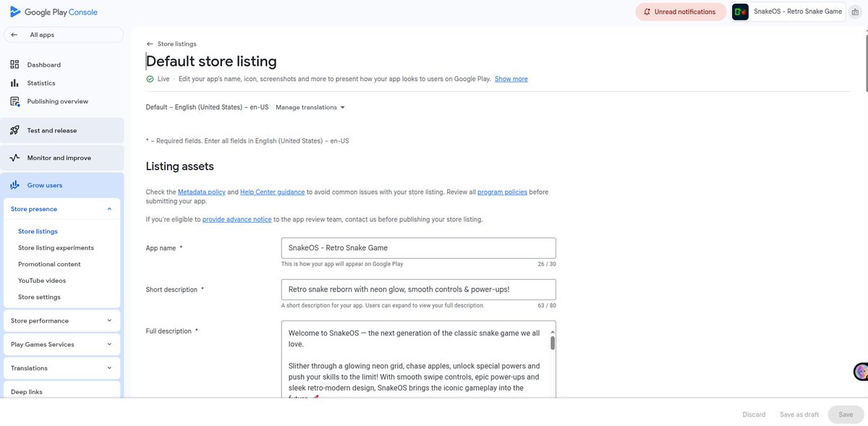
Task: Click the Google Play Console logo
Action: click(x=53, y=12)
